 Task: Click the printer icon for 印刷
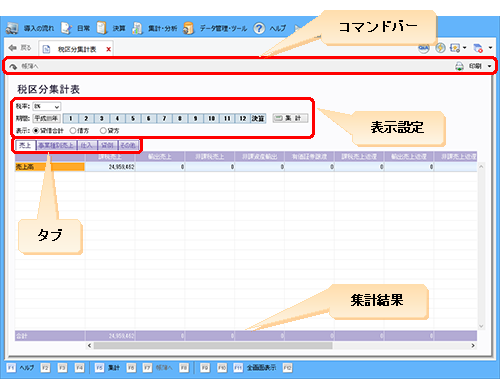tap(459, 66)
